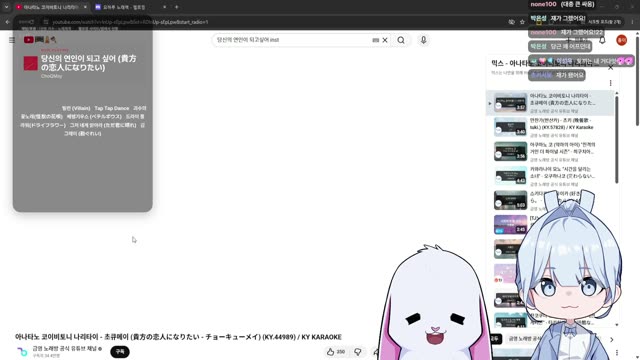Play the purple 2:45 playlist thumbnail
This screenshot has width=640, height=360.
click(510, 224)
